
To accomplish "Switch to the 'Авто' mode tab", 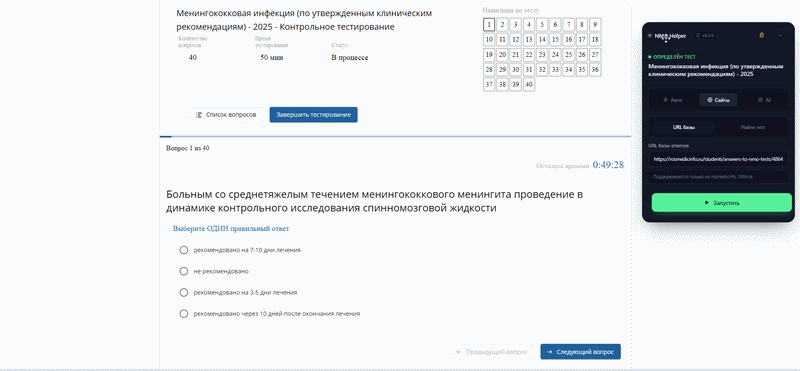I will 672,100.
